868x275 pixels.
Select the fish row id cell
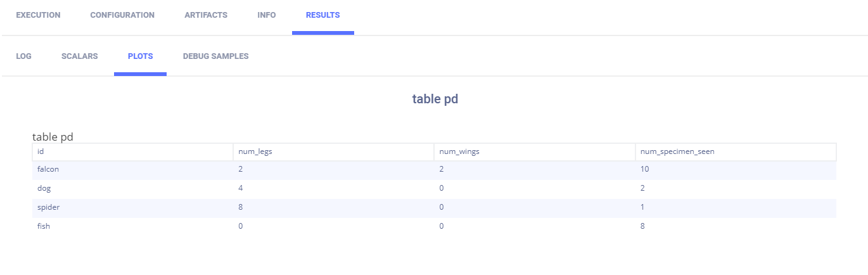pyautogui.click(x=44, y=226)
